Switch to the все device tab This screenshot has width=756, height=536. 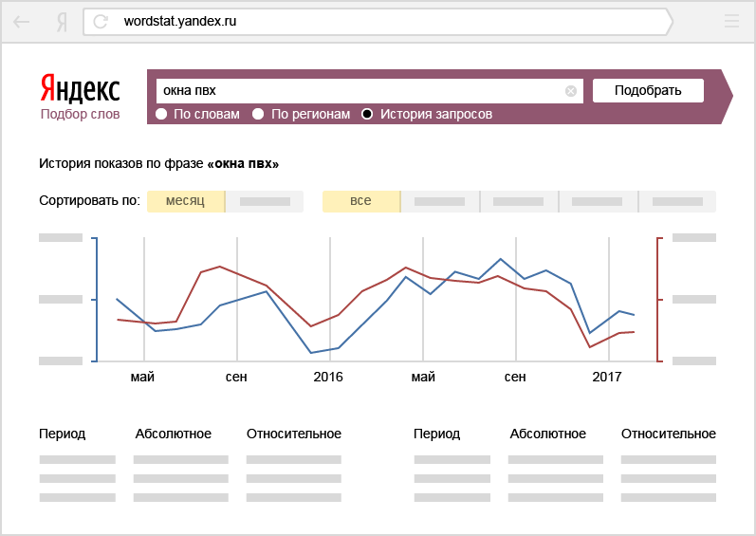[361, 201]
